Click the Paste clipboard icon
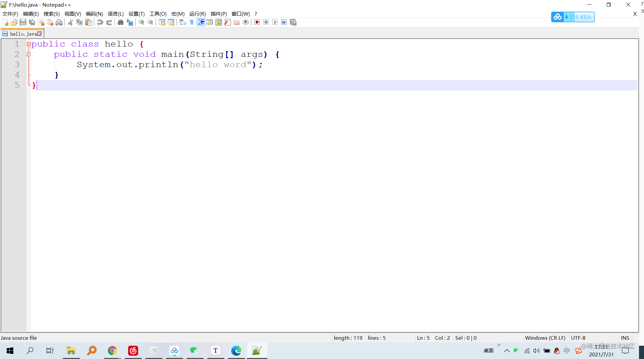644x359 pixels. coord(89,22)
